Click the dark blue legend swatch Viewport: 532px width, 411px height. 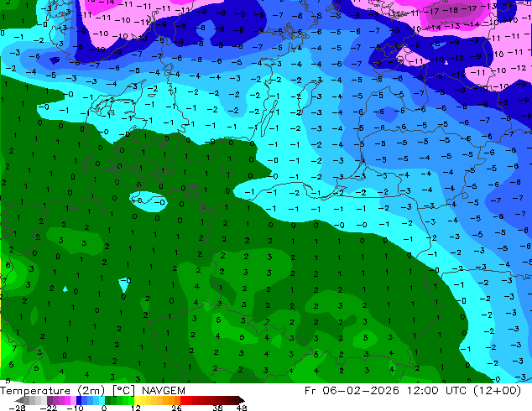(x=79, y=400)
